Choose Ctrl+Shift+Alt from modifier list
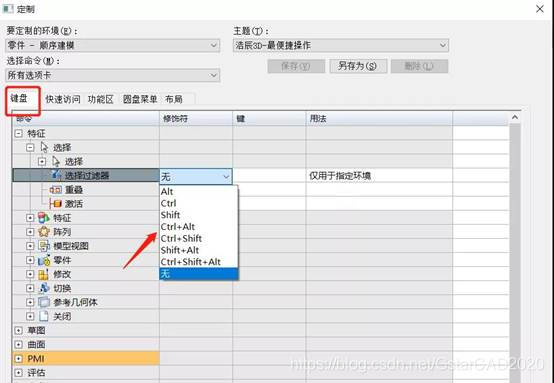 click(199, 261)
